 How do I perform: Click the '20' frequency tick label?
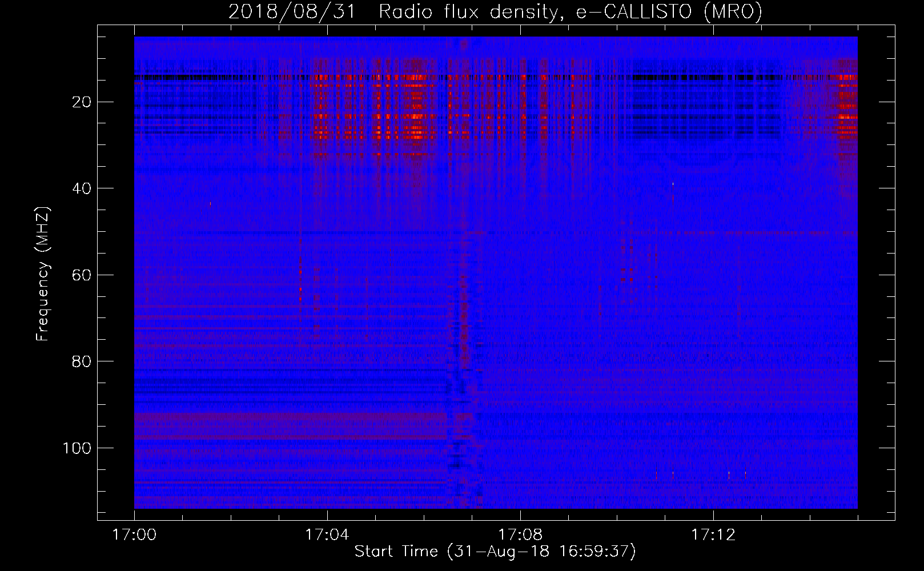point(82,102)
